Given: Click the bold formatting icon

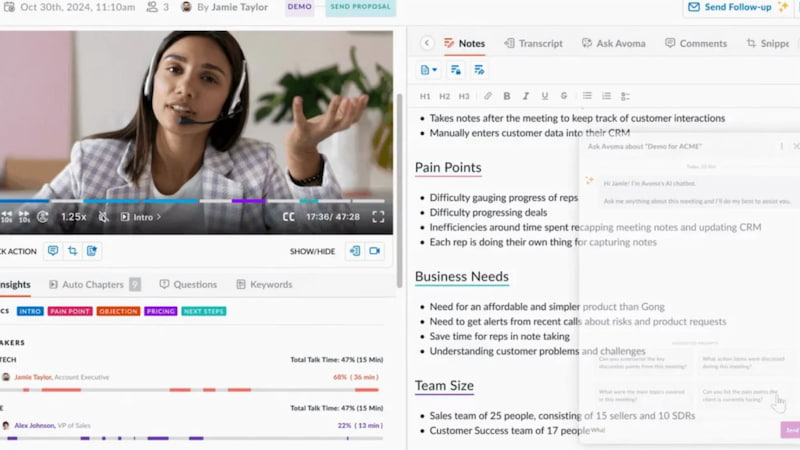Looking at the screenshot, I should tap(507, 96).
